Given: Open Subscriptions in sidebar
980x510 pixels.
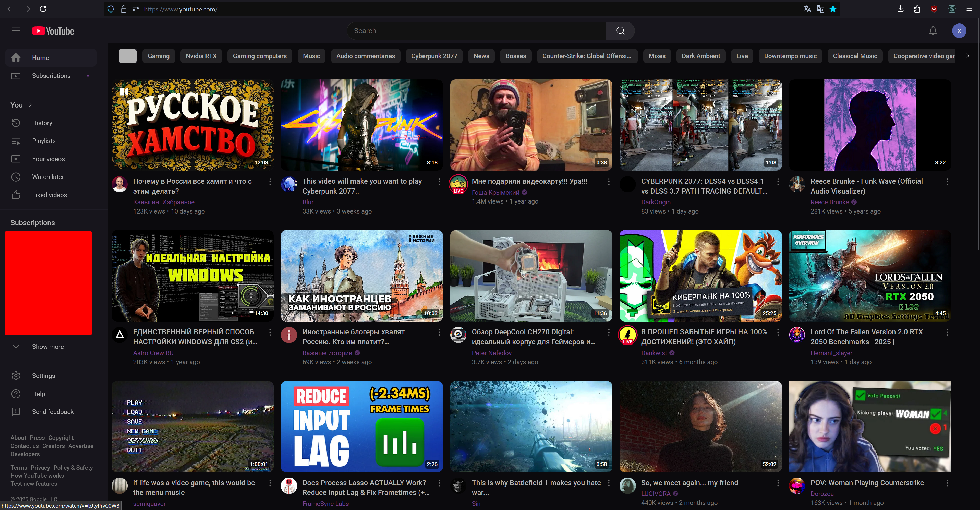Looking at the screenshot, I should 51,76.
